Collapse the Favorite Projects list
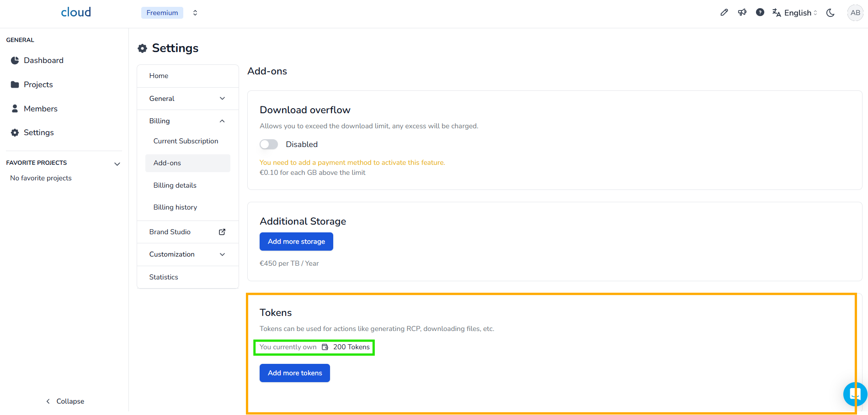This screenshot has width=868, height=415. [x=117, y=163]
